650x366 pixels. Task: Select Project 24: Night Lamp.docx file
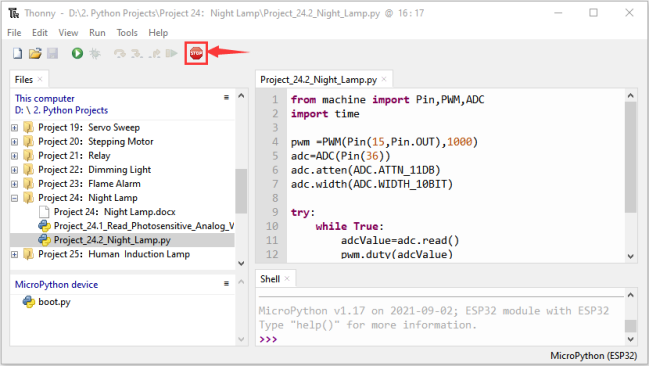coord(114,212)
